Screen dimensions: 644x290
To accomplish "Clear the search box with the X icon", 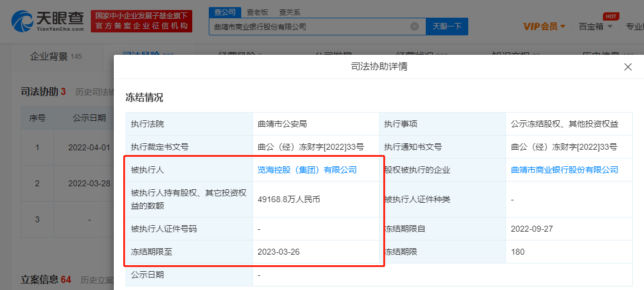I will point(415,27).
